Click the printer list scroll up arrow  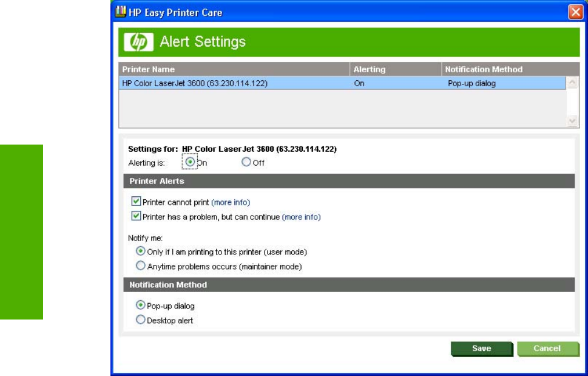coord(572,83)
